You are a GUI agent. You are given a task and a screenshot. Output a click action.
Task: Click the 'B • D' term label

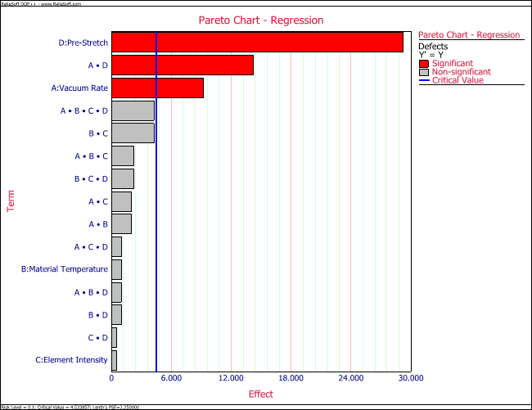coord(98,315)
